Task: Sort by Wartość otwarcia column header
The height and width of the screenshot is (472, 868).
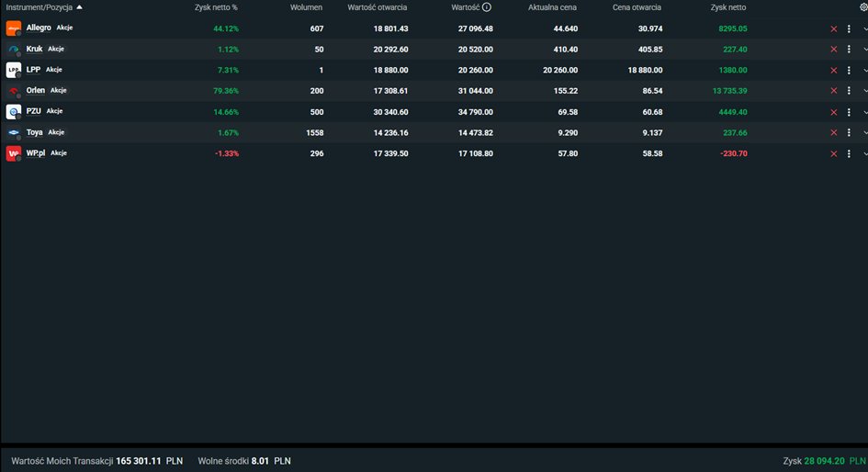Action: [x=377, y=7]
